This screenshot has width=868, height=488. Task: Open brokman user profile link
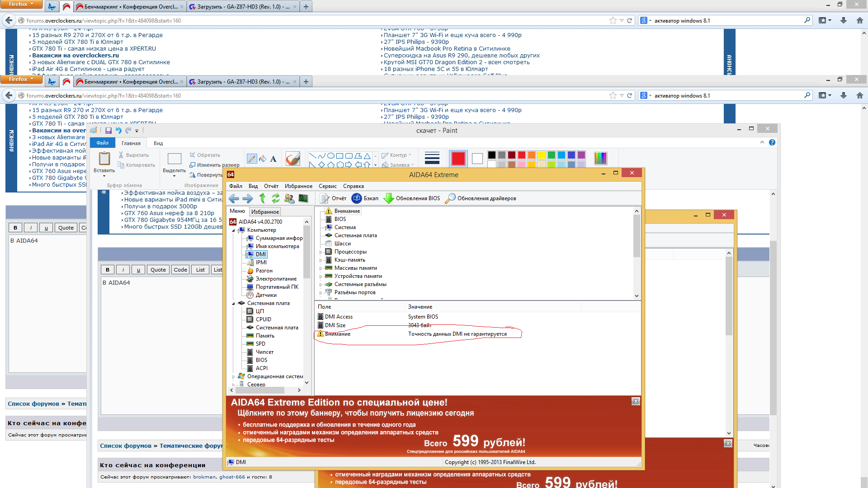204,477
